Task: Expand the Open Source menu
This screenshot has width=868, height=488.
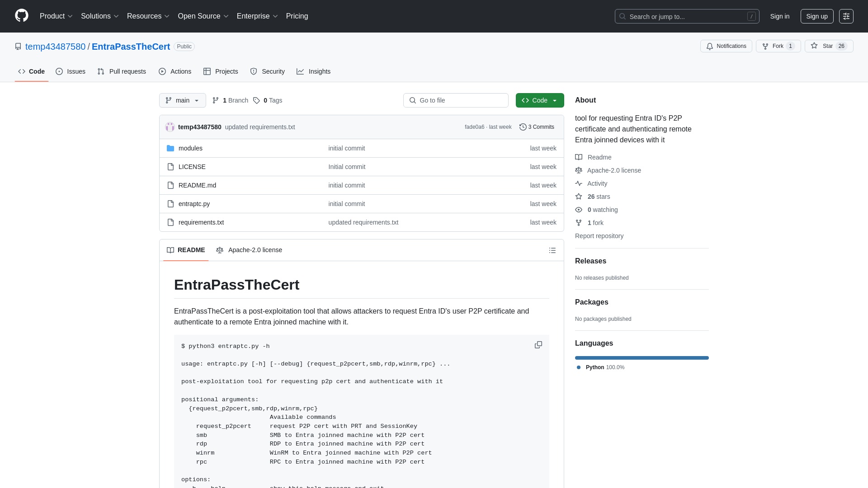Action: click(x=203, y=16)
